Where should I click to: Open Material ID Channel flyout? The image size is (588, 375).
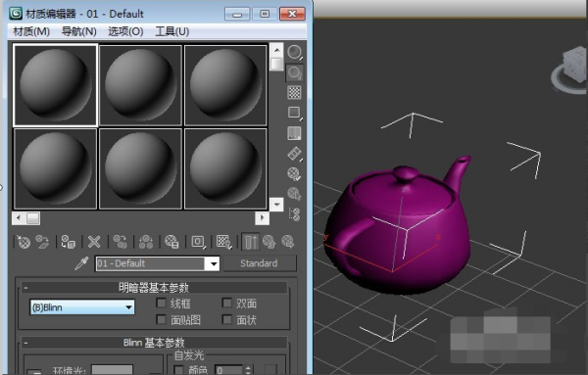click(198, 242)
